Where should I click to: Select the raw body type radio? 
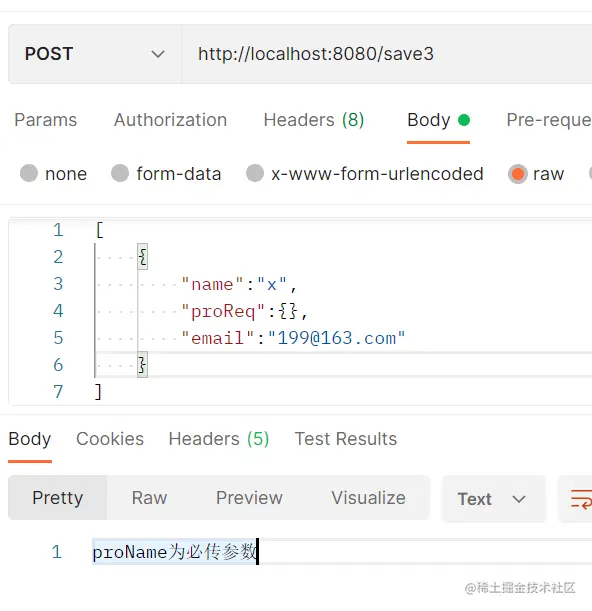pos(518,174)
